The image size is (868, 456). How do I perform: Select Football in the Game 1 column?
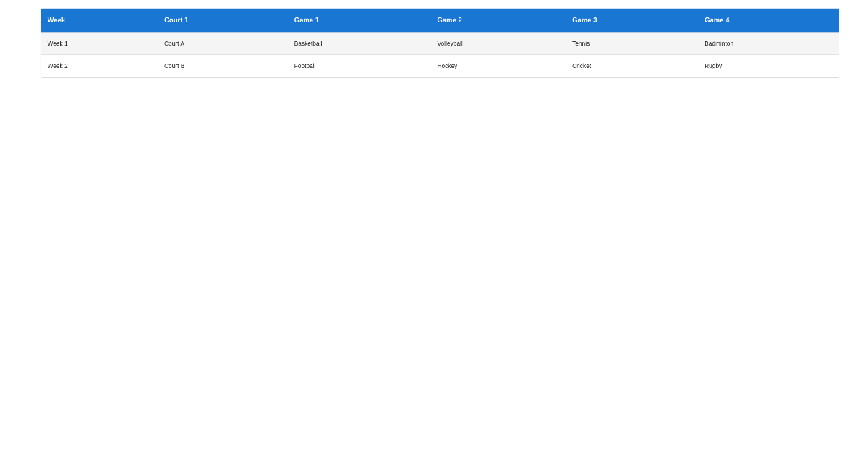click(x=305, y=66)
